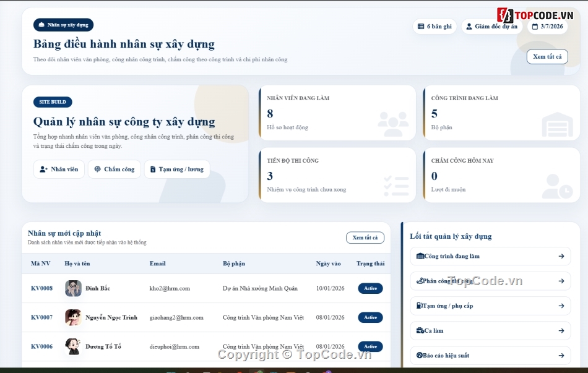The width and height of the screenshot is (588, 373).
Task: Open the Tiến độ thi công stat card
Action: [x=337, y=175]
